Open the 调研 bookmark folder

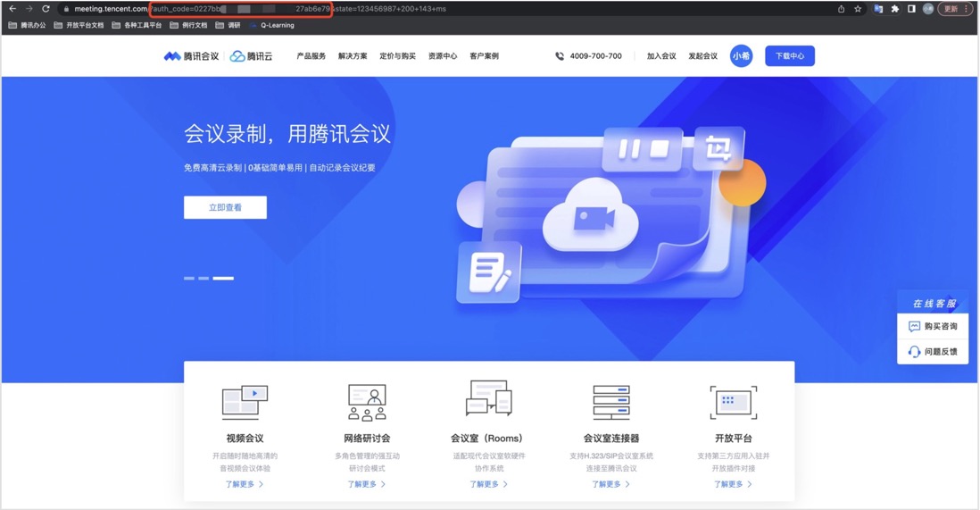(x=228, y=25)
